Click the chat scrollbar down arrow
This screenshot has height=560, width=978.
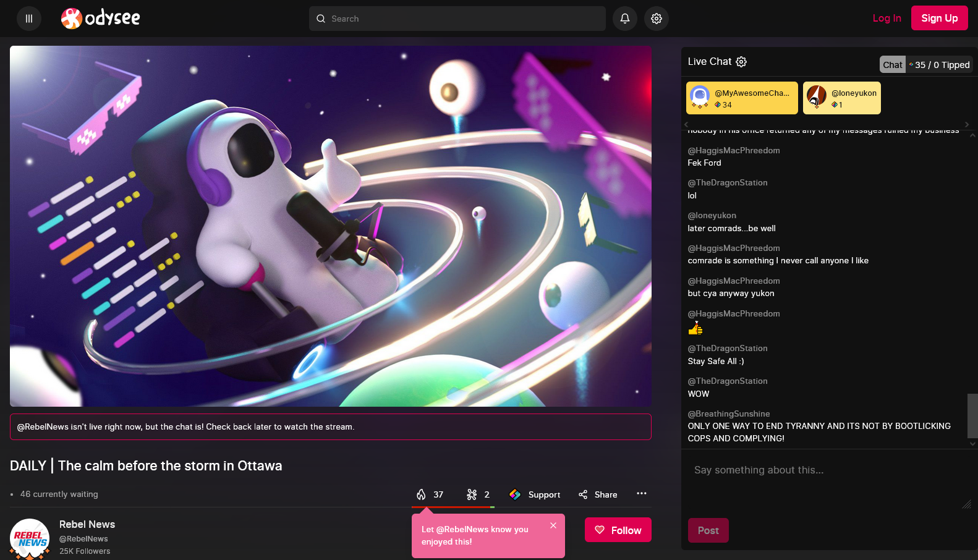tap(972, 443)
